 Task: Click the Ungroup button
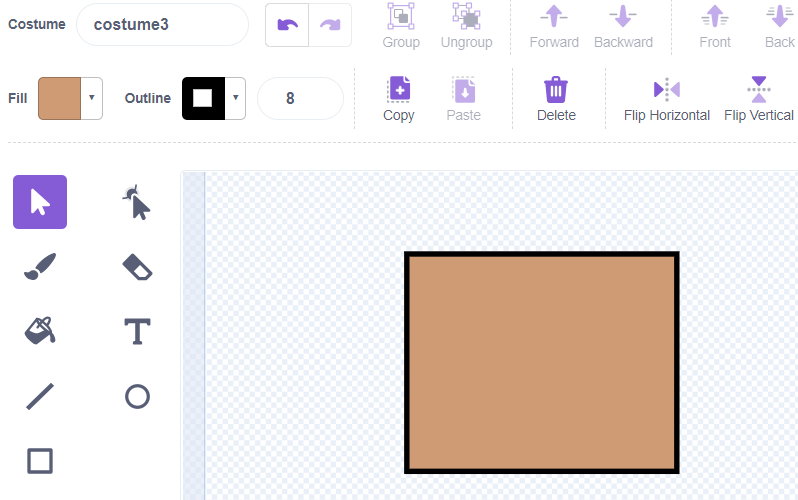[466, 26]
